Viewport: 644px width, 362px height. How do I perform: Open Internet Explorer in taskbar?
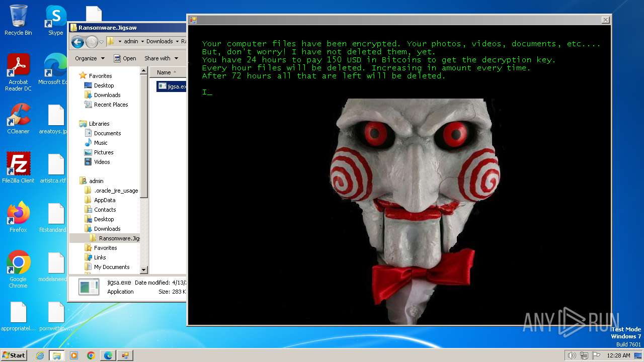[40, 355]
